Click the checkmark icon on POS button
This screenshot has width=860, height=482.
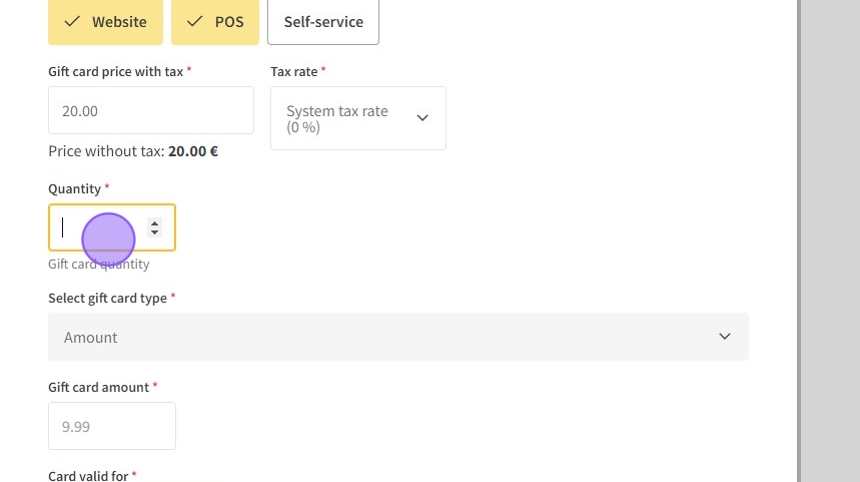pyautogui.click(x=194, y=21)
